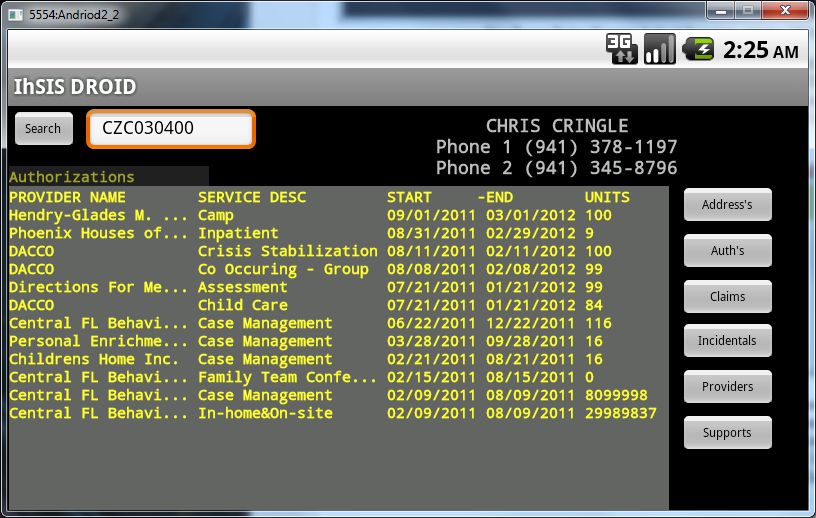The image size is (816, 518).
Task: Click the START column header
Action: point(409,197)
